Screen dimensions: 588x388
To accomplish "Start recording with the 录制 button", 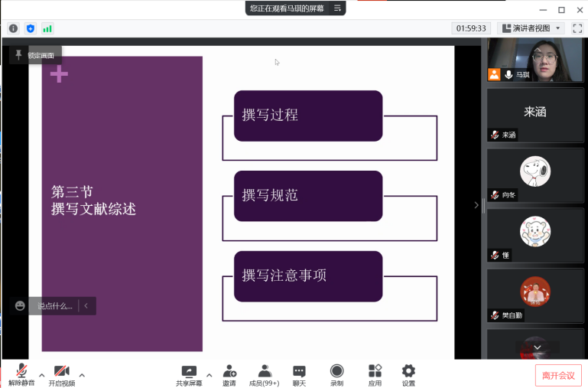I will click(x=336, y=374).
